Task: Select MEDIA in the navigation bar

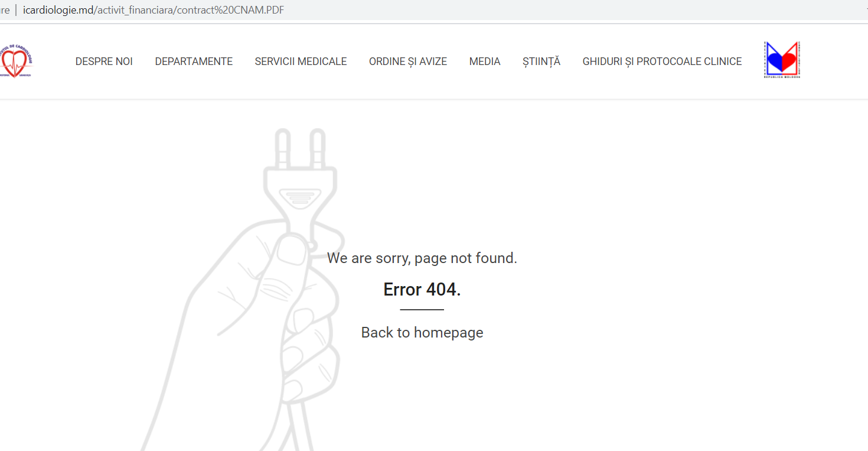Action: pos(485,61)
